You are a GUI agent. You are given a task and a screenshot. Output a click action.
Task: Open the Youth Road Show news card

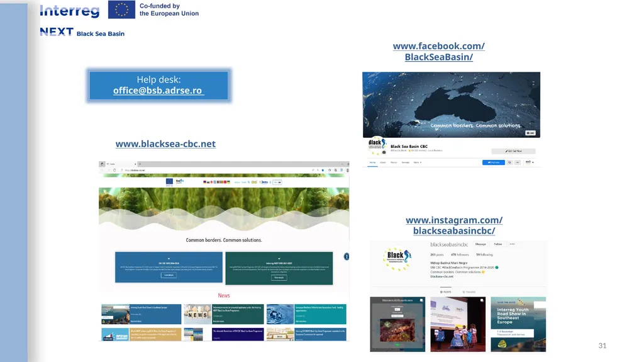(x=142, y=314)
